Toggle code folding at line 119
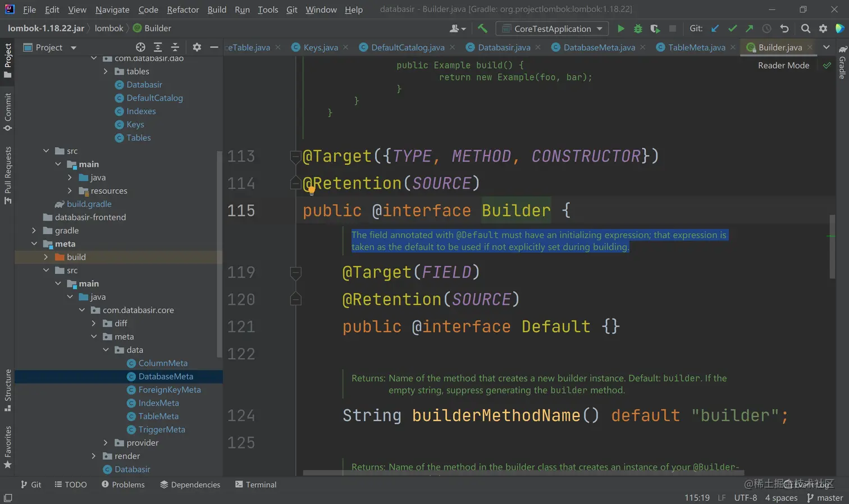Screen dimensions: 849x504 coord(295,272)
